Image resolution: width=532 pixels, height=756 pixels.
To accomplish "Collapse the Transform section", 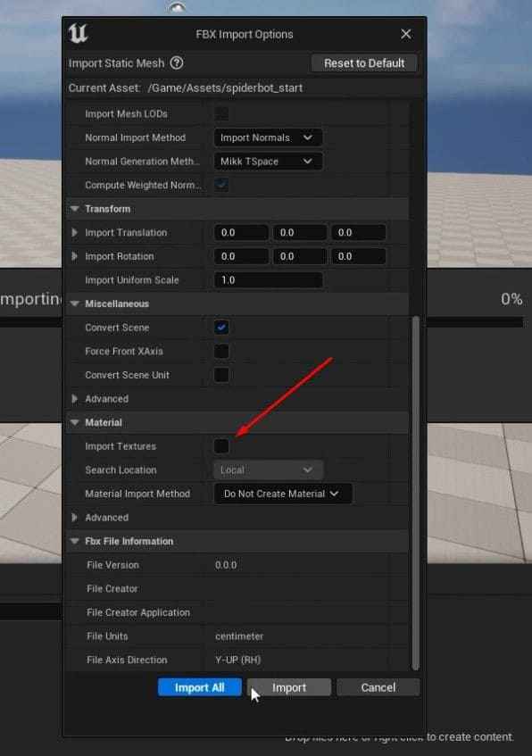I will tap(75, 209).
